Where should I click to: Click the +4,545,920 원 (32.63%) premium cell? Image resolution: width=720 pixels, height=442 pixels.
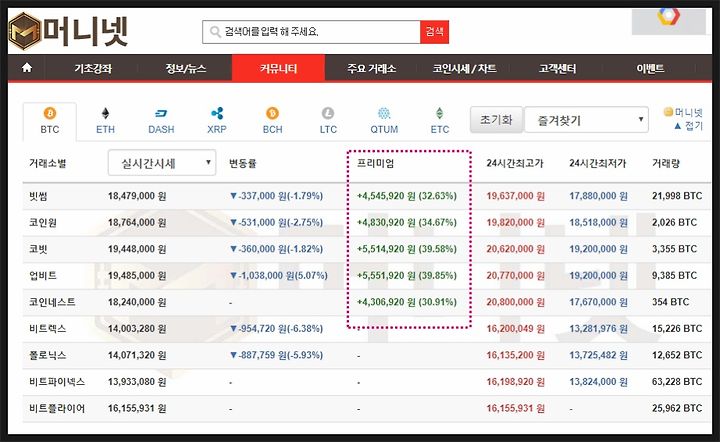[407, 196]
